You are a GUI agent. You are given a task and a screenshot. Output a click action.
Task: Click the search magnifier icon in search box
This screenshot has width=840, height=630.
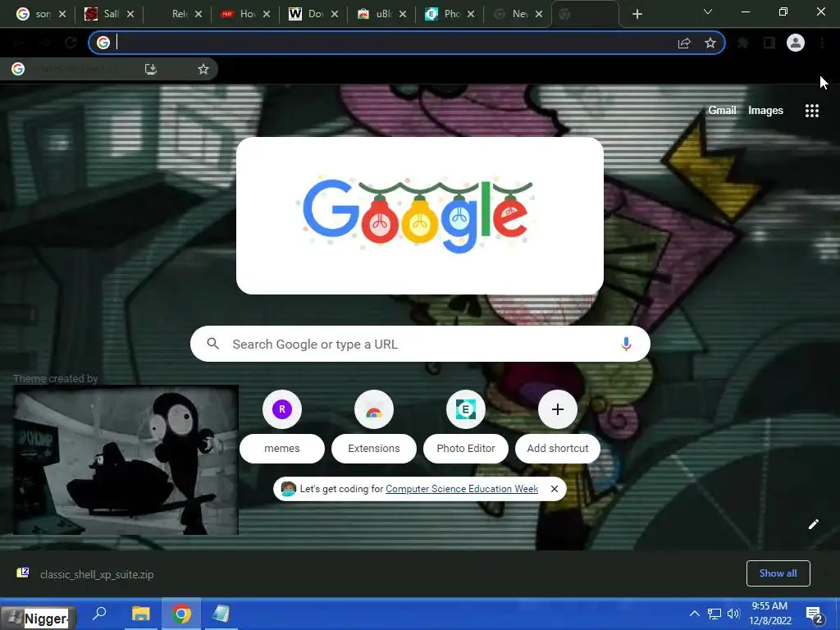click(x=212, y=344)
